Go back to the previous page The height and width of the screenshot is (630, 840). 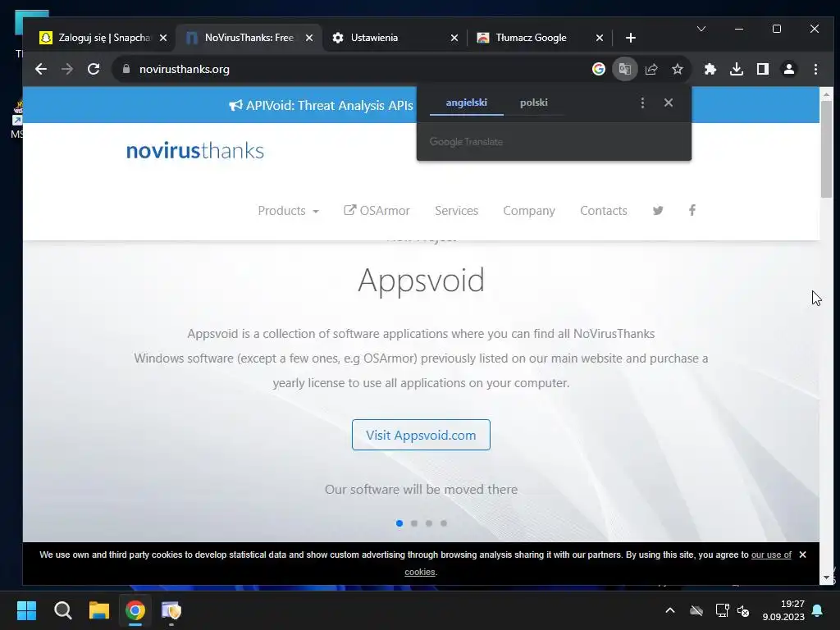pyautogui.click(x=41, y=69)
